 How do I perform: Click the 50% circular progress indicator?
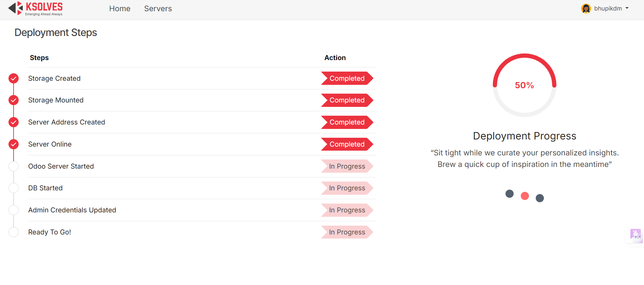tap(525, 85)
